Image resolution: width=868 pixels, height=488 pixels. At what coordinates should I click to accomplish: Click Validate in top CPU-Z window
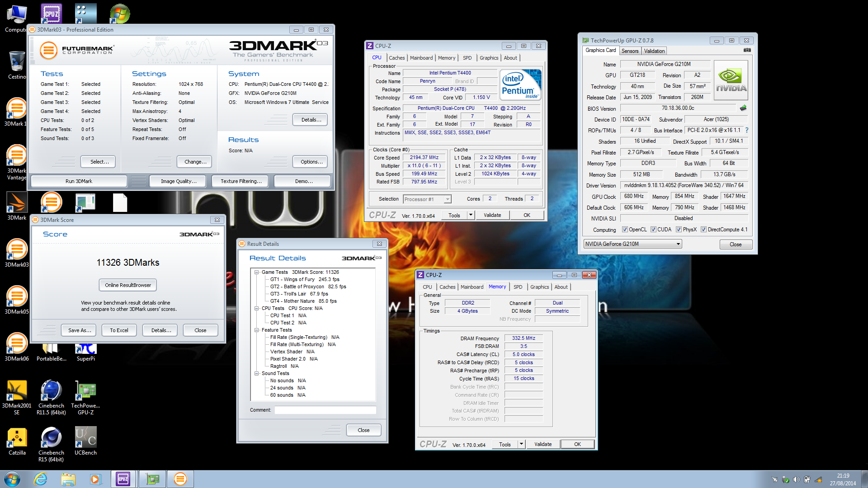(x=492, y=215)
